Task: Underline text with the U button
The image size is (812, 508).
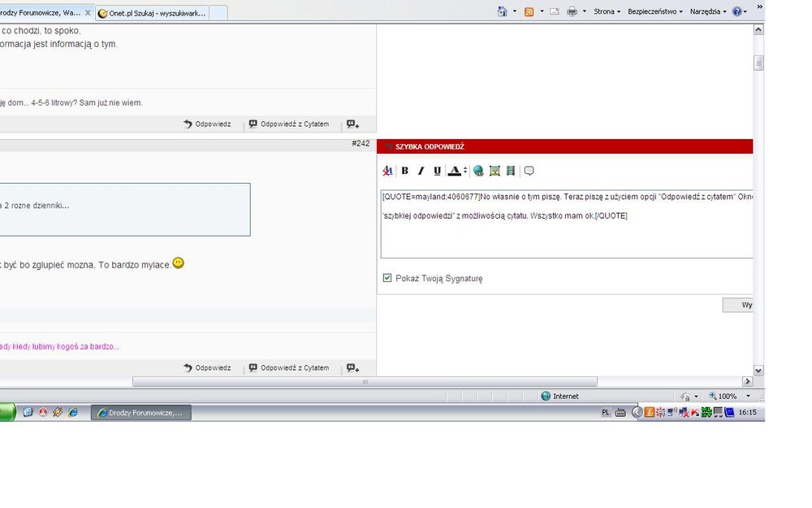Action: 437,171
